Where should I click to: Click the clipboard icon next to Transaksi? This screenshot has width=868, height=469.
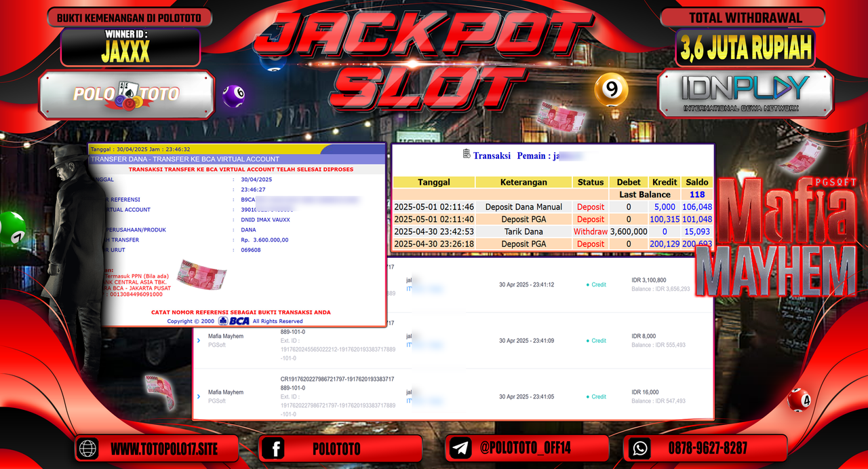tap(467, 154)
